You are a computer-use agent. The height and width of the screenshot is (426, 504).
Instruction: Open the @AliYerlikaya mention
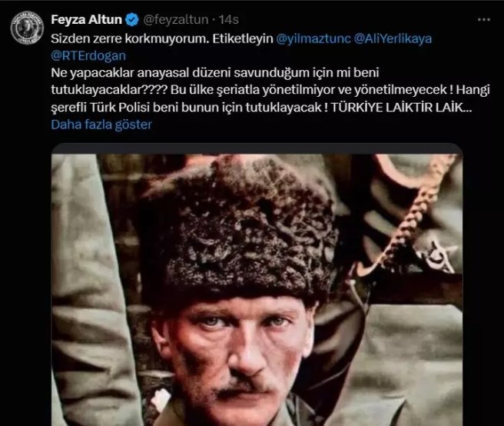click(x=393, y=39)
